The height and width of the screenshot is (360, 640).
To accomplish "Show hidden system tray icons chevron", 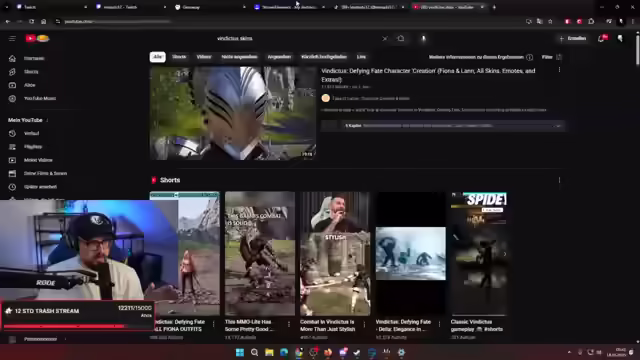I will click(569, 352).
